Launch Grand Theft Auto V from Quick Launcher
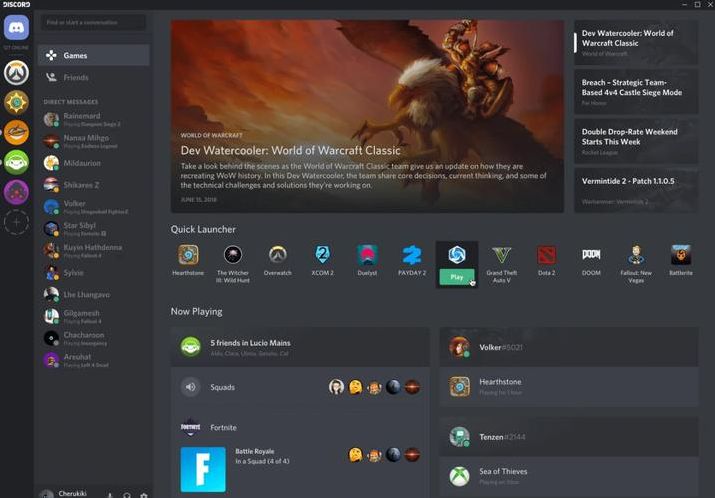The height and width of the screenshot is (498, 715). click(501, 255)
